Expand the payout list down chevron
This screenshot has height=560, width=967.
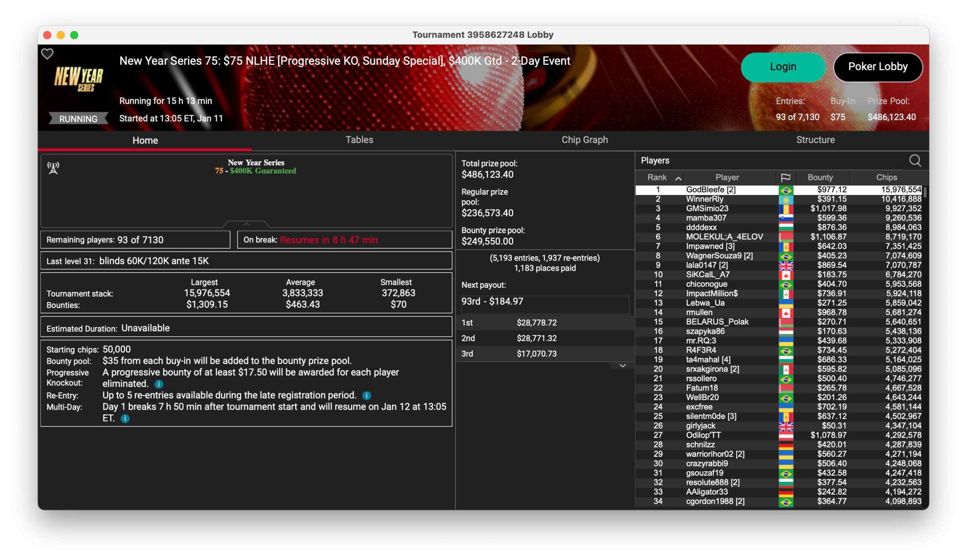(x=623, y=366)
